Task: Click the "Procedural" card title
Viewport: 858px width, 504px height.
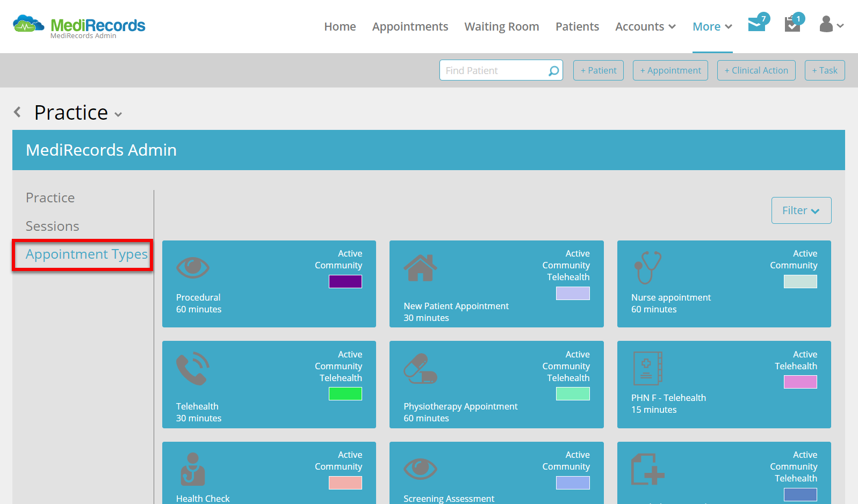Action: pyautogui.click(x=198, y=297)
